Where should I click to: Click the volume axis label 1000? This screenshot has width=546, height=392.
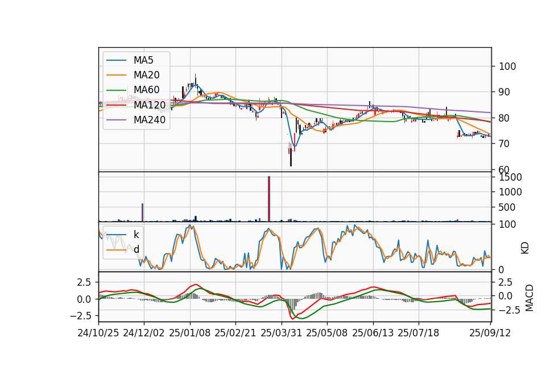coord(511,192)
